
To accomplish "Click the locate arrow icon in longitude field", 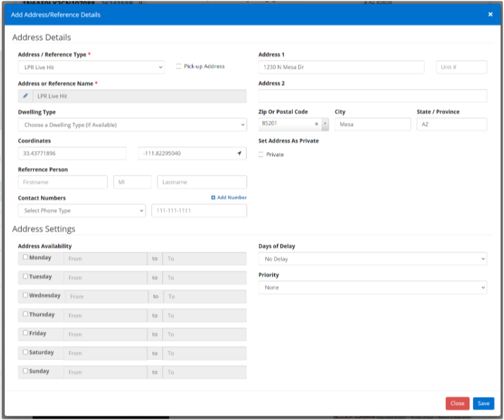I will point(239,153).
